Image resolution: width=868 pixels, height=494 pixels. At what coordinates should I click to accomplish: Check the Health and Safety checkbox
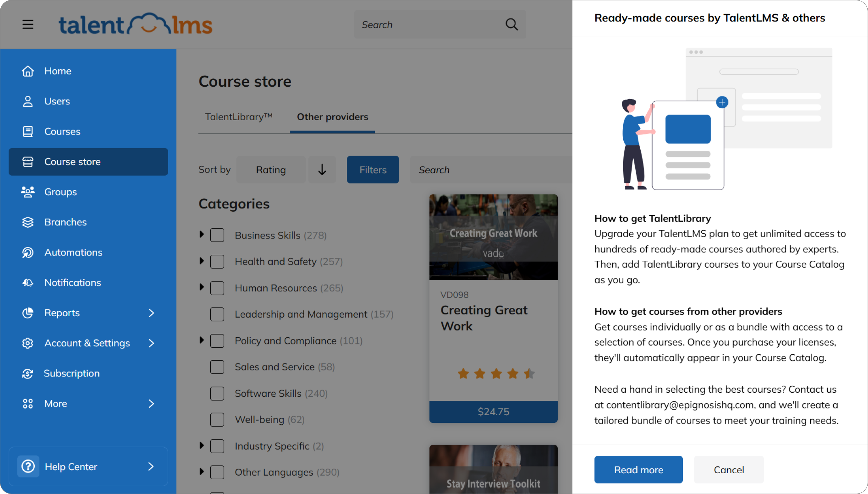217,262
